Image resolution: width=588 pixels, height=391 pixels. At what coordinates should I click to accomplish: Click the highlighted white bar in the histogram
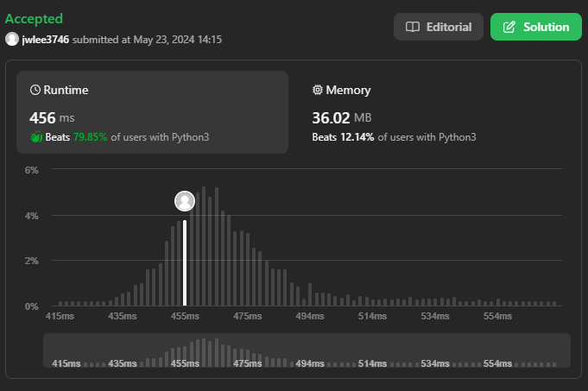click(185, 263)
